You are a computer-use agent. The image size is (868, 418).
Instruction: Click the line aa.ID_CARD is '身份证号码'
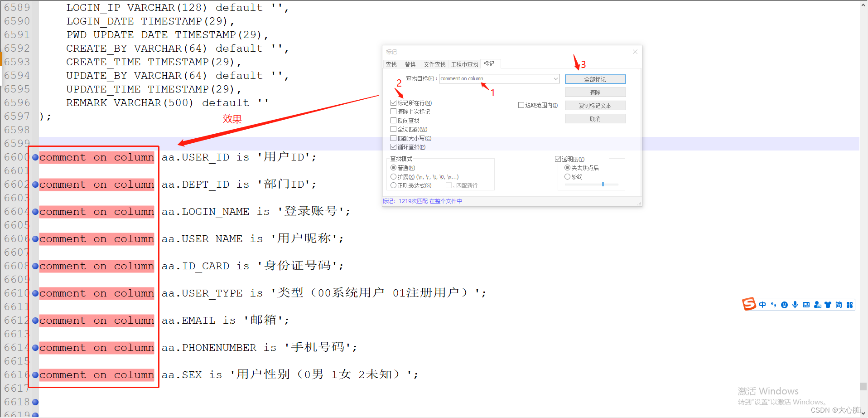tap(253, 266)
